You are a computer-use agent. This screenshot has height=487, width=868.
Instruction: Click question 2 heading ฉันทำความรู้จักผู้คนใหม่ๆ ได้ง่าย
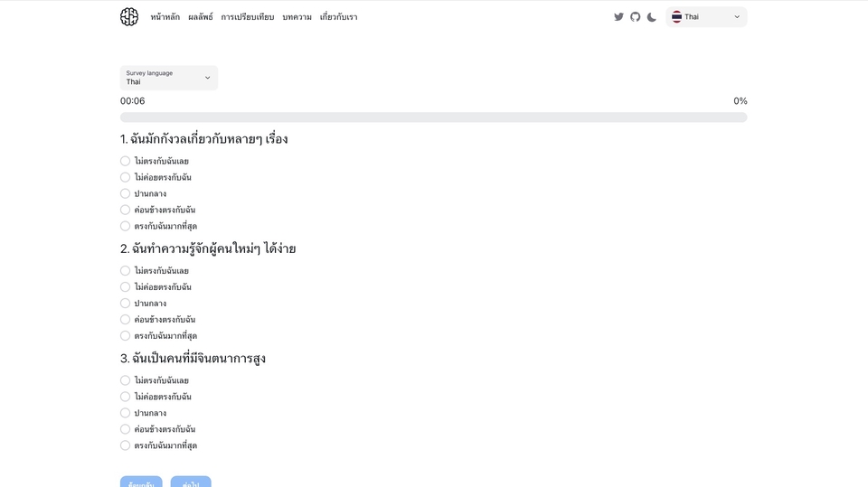pyautogui.click(x=208, y=248)
